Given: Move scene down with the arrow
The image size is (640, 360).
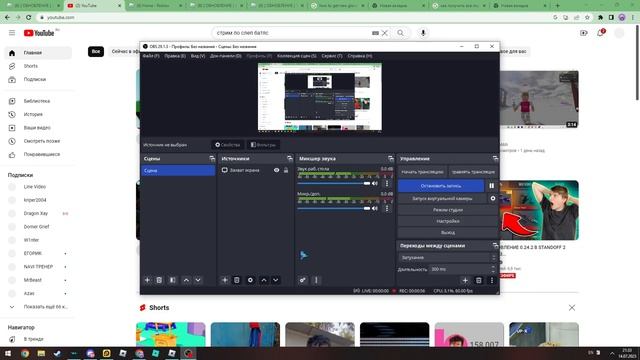Looking at the screenshot, I should (198, 280).
